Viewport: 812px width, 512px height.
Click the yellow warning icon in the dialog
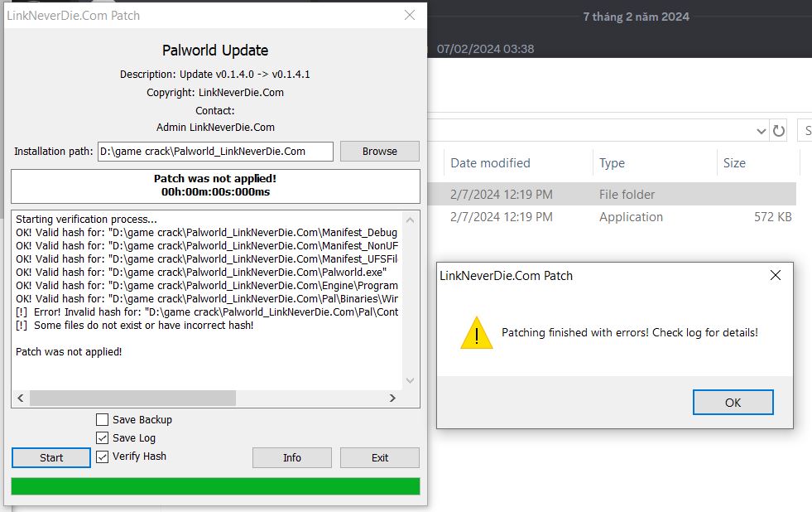tap(476, 332)
